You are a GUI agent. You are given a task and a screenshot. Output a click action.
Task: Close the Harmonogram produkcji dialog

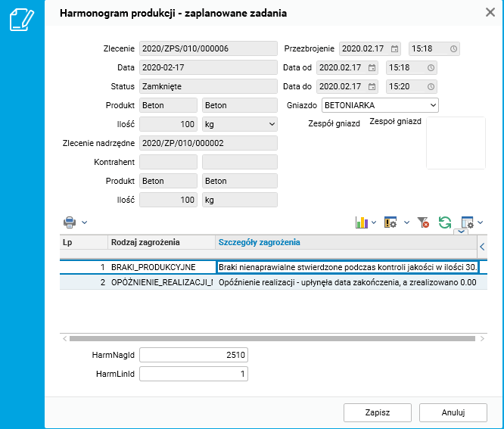pyautogui.click(x=490, y=13)
